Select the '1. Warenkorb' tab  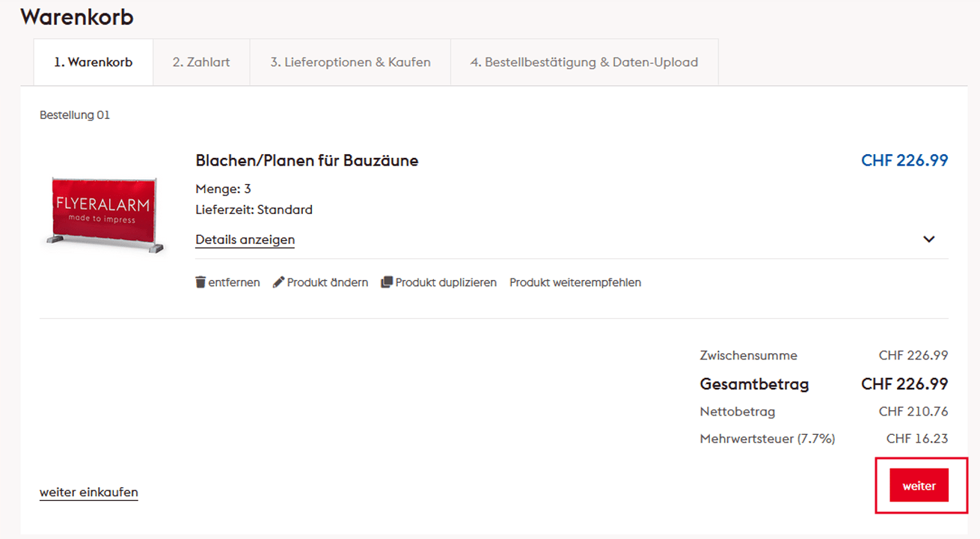[93, 62]
